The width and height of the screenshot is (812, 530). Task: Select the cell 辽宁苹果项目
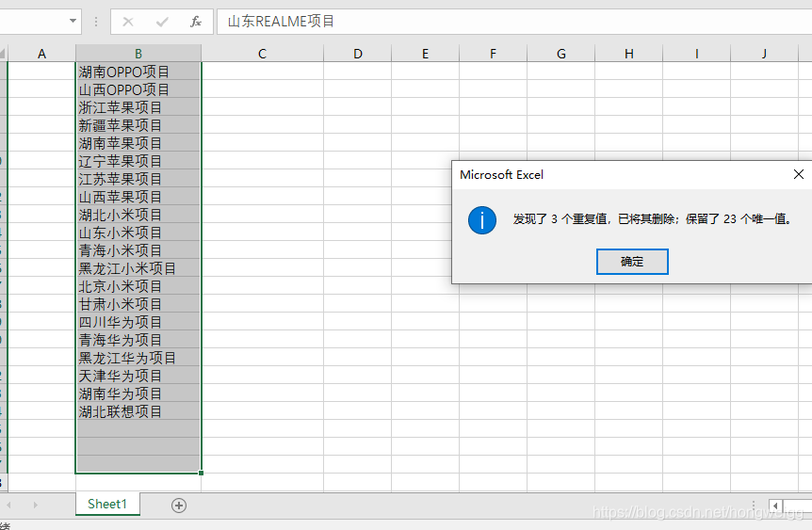pos(138,161)
